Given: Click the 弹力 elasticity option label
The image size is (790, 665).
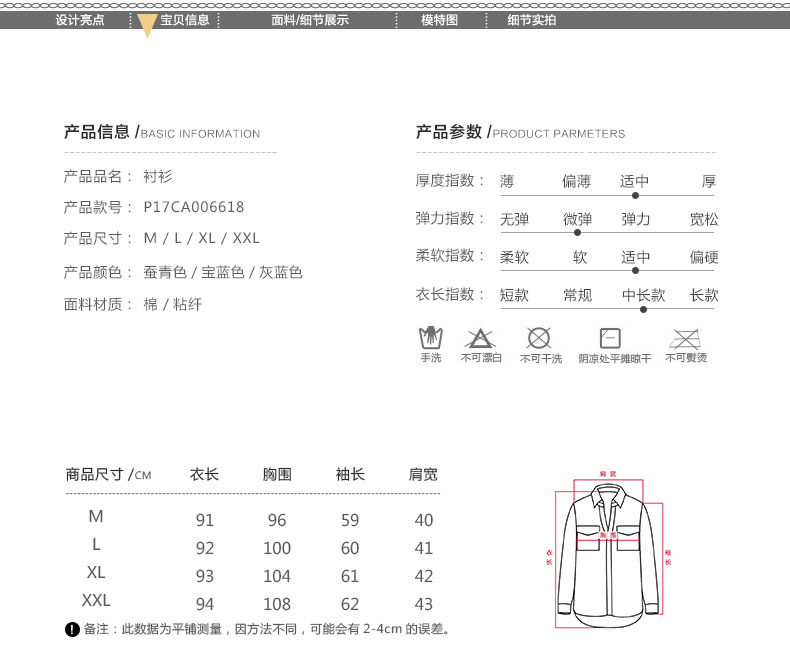Looking at the screenshot, I should (x=635, y=219).
